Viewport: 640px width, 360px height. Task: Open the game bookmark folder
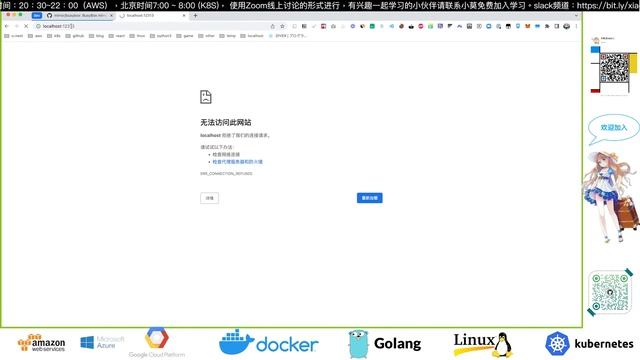pyautogui.click(x=185, y=36)
